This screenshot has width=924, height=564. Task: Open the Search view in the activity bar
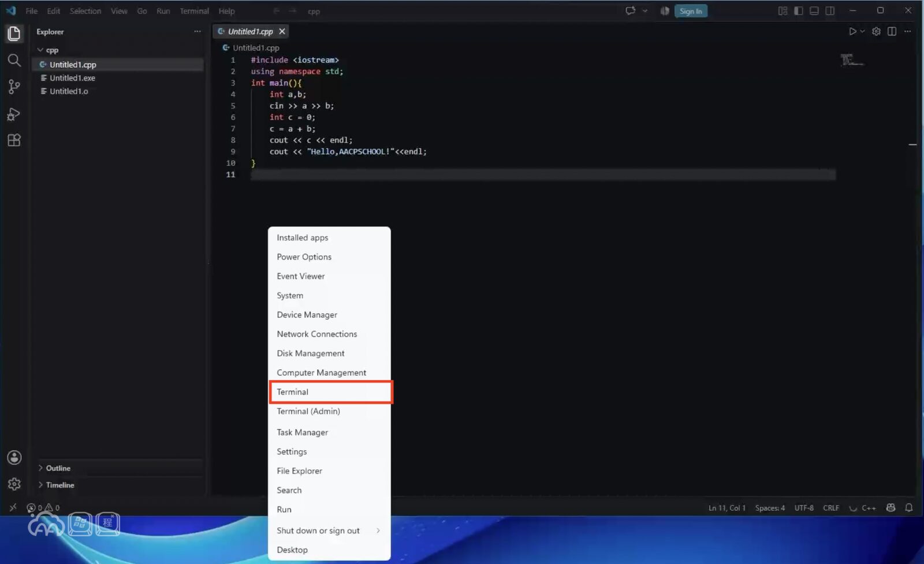point(14,60)
